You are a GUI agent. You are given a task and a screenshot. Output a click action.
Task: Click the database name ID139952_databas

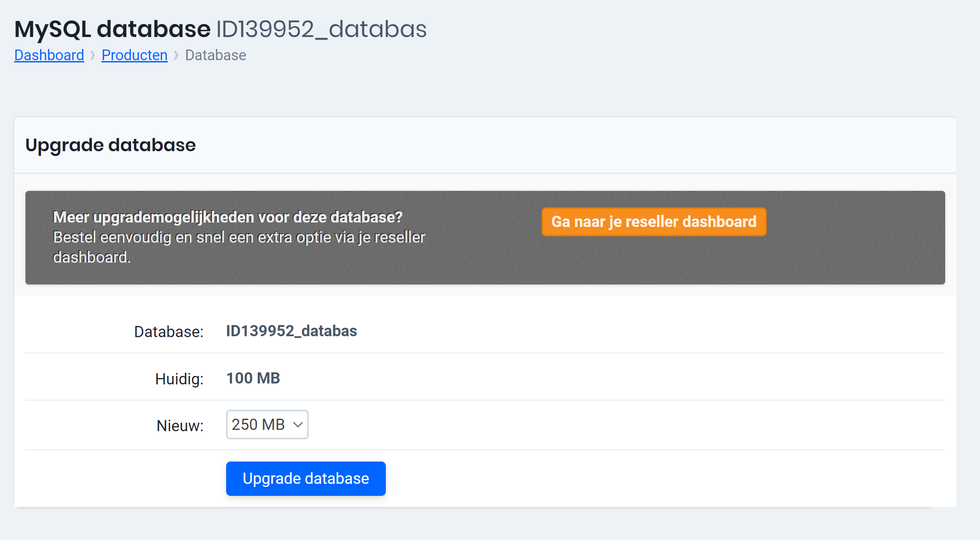point(291,331)
